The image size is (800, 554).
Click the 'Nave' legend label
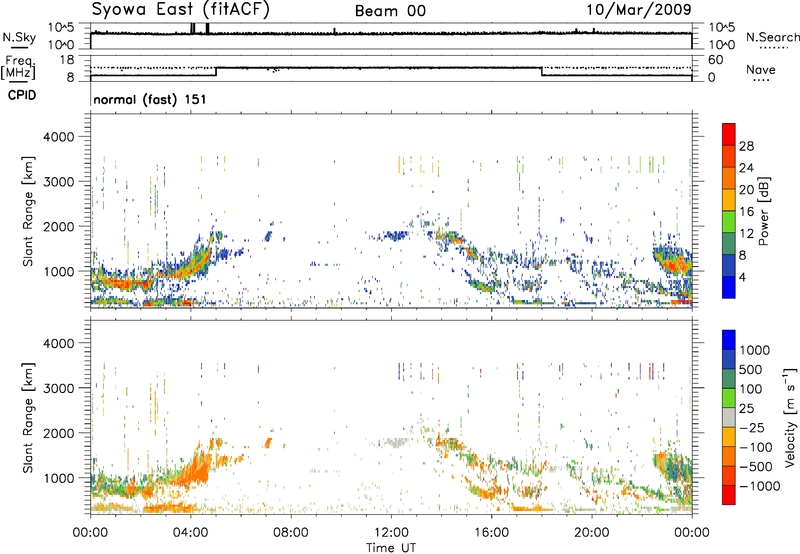(x=760, y=70)
